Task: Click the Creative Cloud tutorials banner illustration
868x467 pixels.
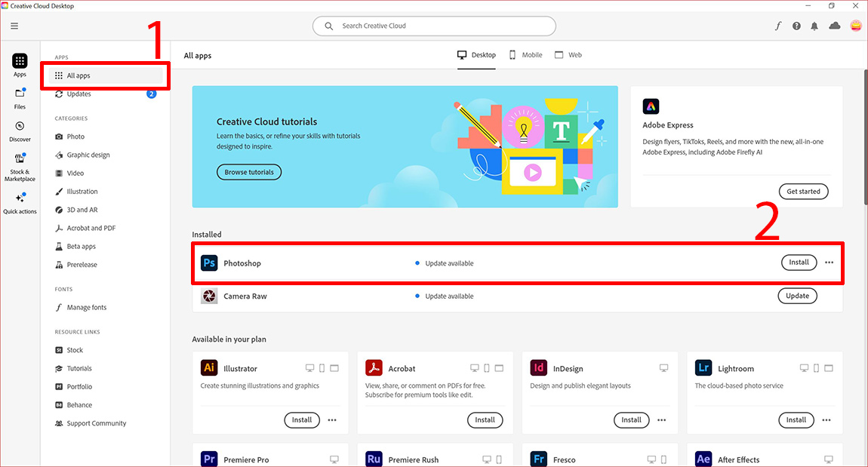Action: pyautogui.click(x=528, y=147)
